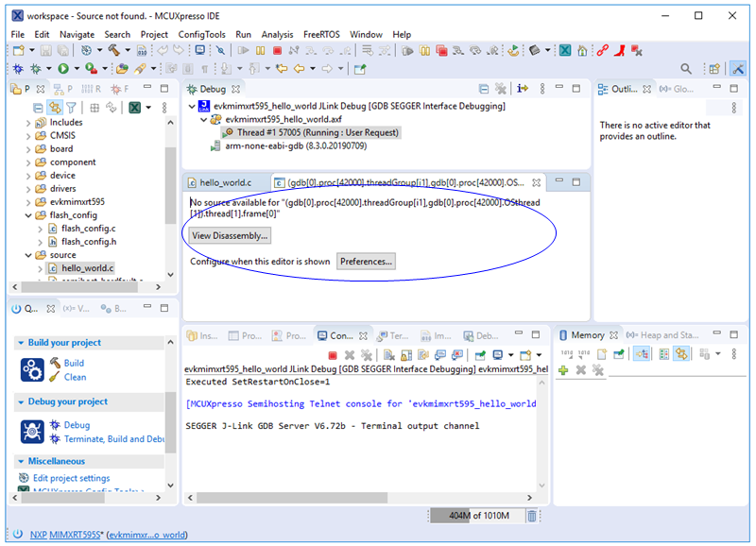Click the Open Console monitor toolbar icon
The height and width of the screenshot is (546, 756).
click(x=200, y=51)
